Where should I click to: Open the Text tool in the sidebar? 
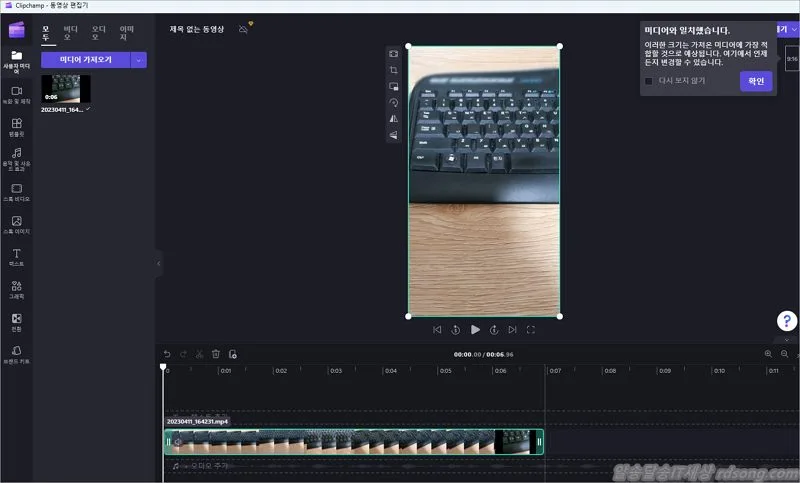coord(16,257)
